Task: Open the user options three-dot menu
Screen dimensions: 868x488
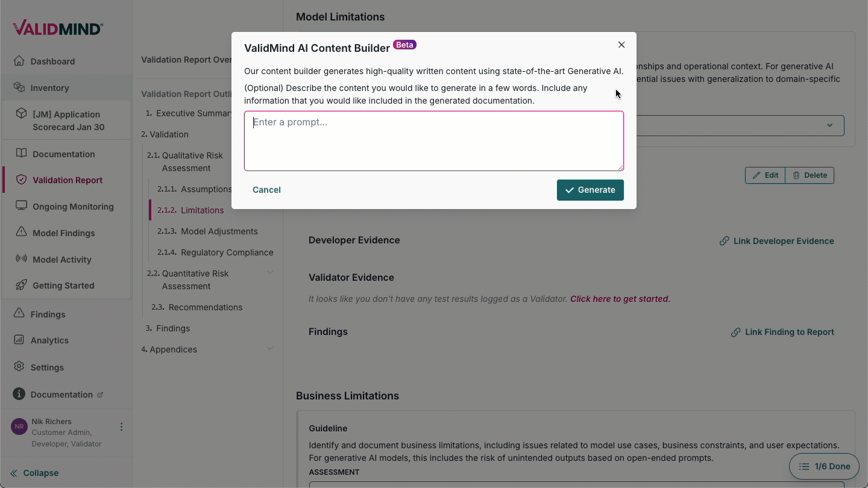Action: pos(121,427)
